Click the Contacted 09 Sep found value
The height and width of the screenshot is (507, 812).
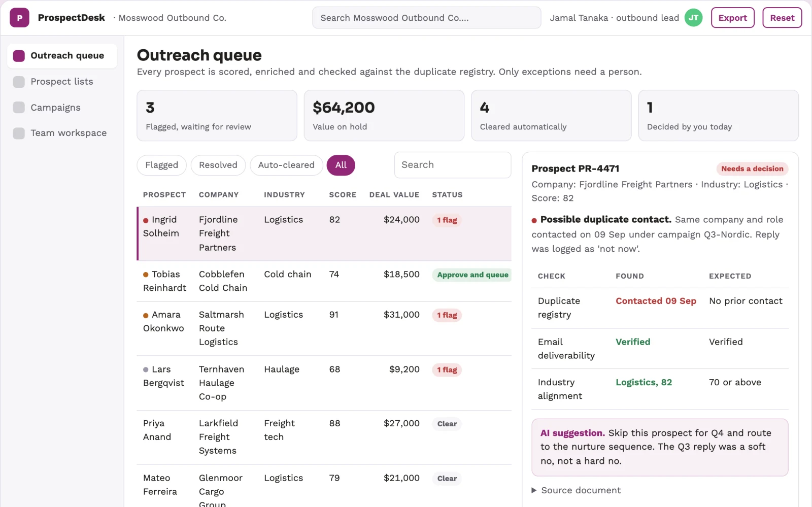[x=656, y=301]
